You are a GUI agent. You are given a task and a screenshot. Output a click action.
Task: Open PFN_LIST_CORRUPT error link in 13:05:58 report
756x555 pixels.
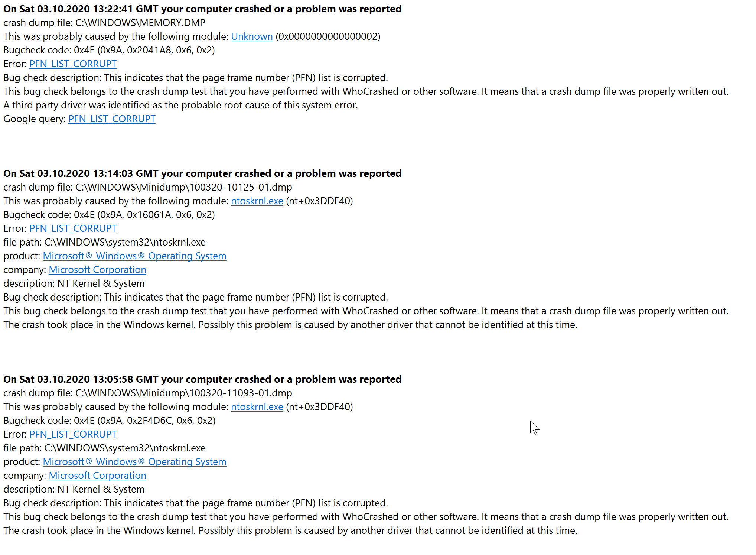click(73, 434)
